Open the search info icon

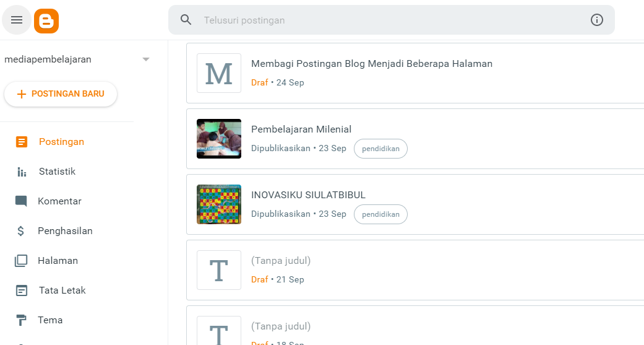597,20
